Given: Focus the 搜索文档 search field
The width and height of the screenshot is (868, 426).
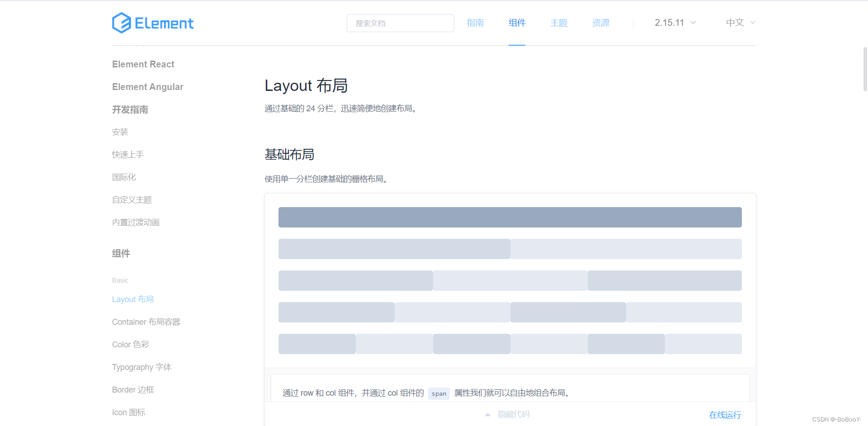Looking at the screenshot, I should [400, 23].
